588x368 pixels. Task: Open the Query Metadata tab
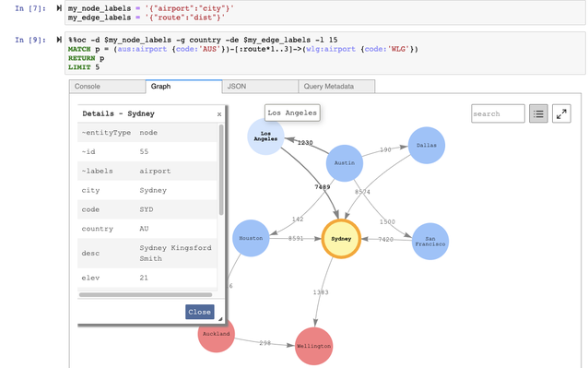pyautogui.click(x=336, y=87)
